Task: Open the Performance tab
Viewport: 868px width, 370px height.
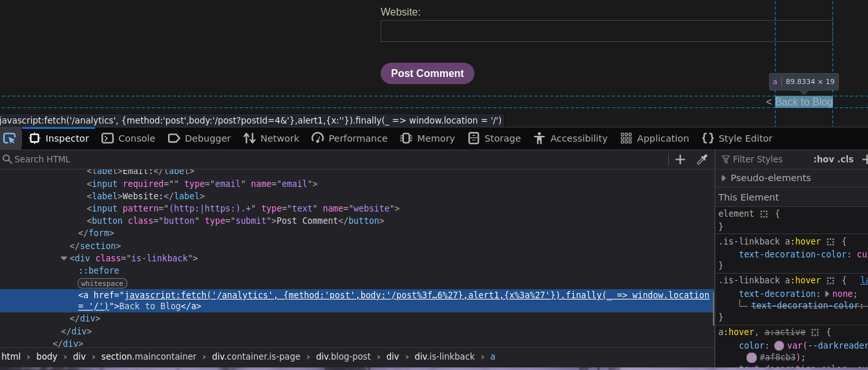Action: coord(349,138)
